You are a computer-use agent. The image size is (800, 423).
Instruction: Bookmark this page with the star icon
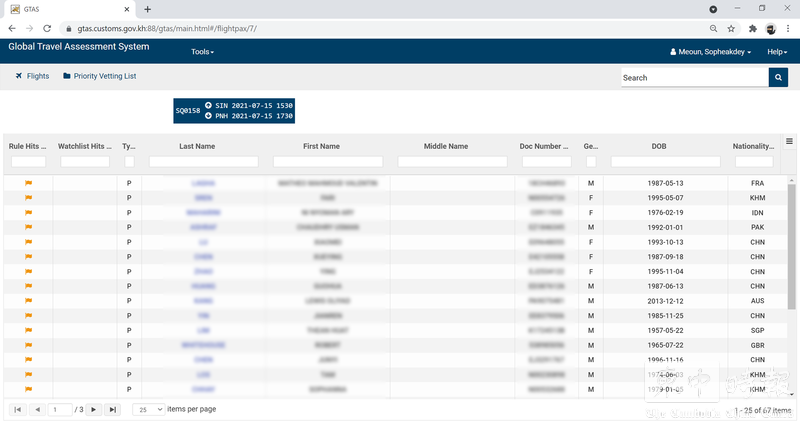731,29
